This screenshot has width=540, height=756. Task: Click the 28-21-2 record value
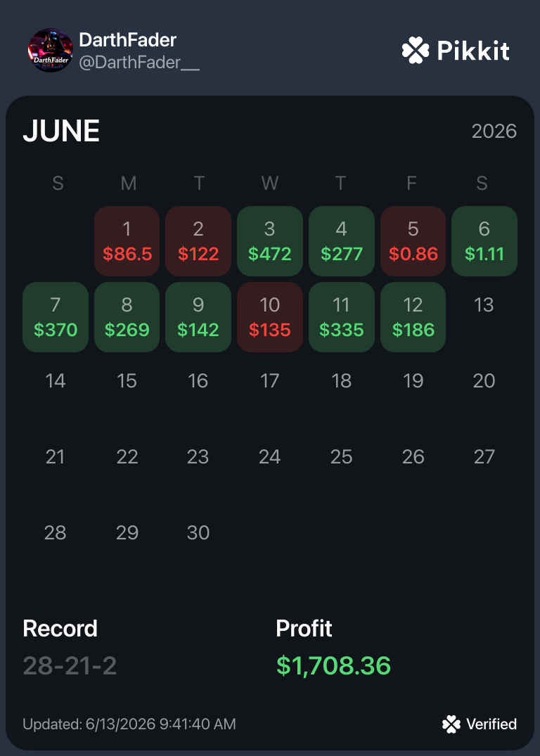tap(70, 666)
